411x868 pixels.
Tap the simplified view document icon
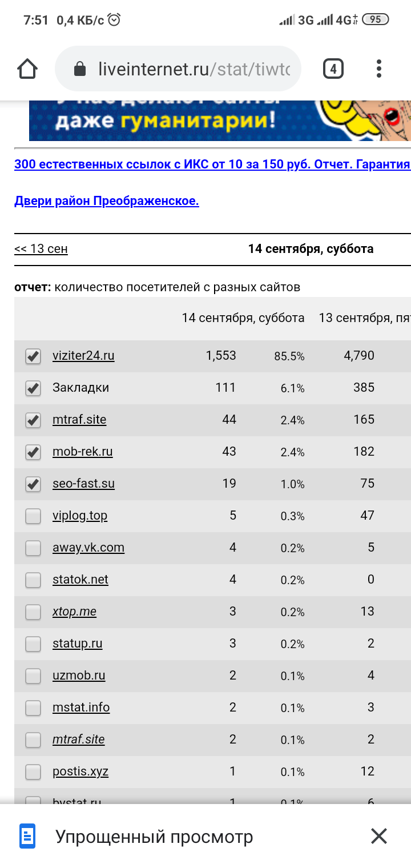click(27, 837)
